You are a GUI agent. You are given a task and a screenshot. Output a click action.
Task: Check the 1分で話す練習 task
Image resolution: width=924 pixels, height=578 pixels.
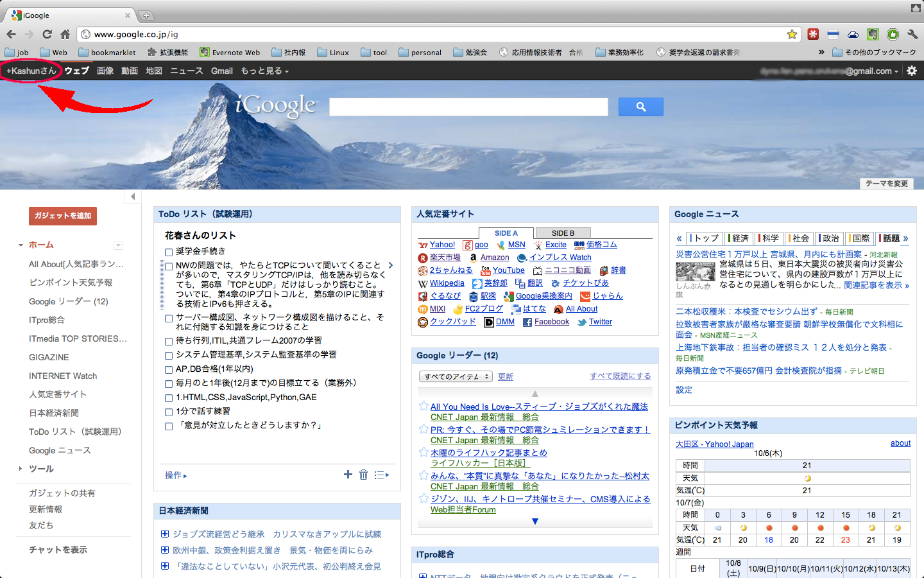coord(169,412)
